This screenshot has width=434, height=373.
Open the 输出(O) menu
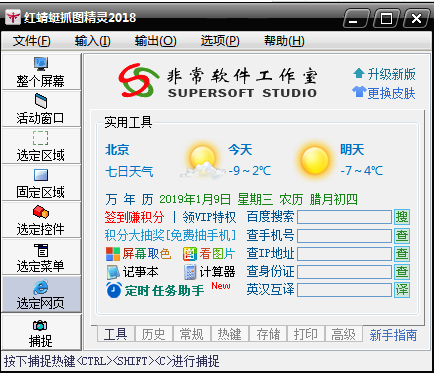pyautogui.click(x=155, y=41)
